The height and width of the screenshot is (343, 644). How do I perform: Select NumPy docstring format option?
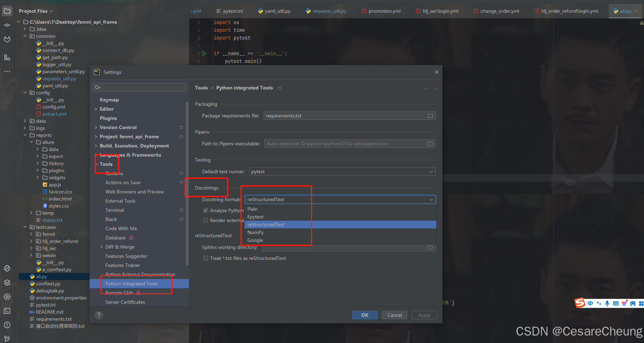pos(340,232)
